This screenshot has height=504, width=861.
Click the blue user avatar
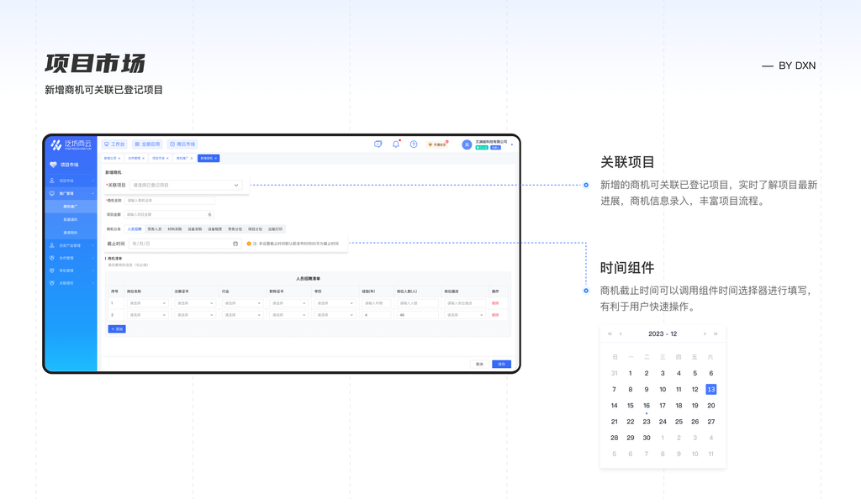(467, 144)
